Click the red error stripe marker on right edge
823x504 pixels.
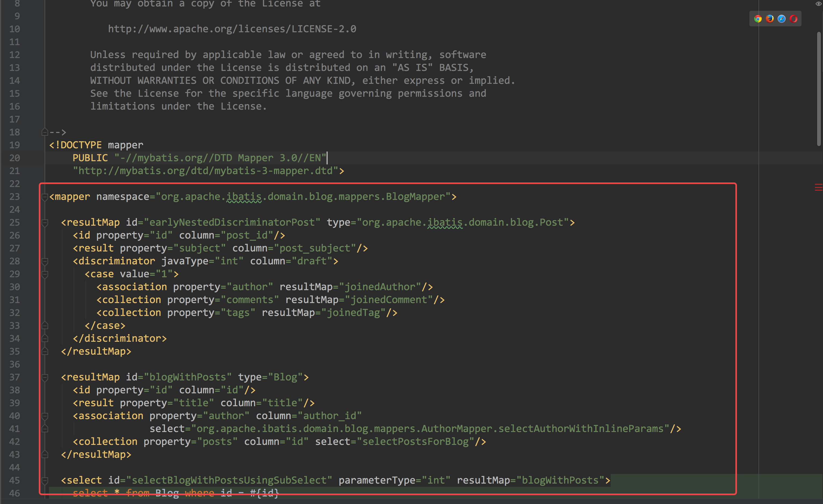point(818,187)
